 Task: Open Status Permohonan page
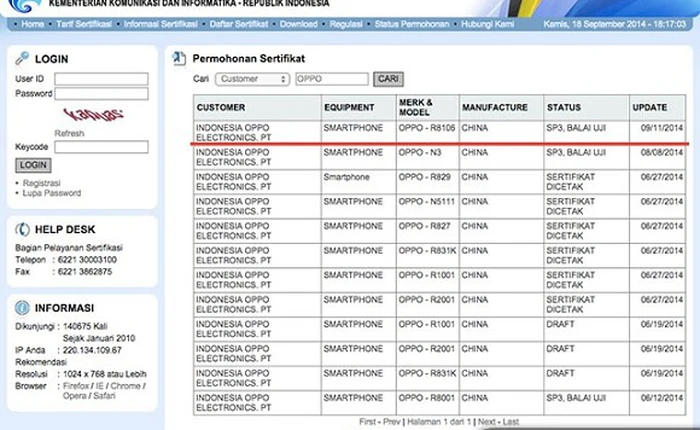click(407, 24)
